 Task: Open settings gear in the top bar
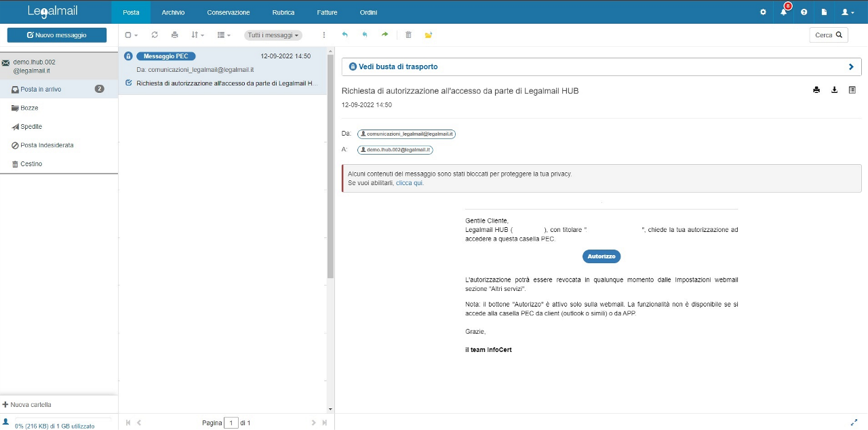tap(763, 12)
